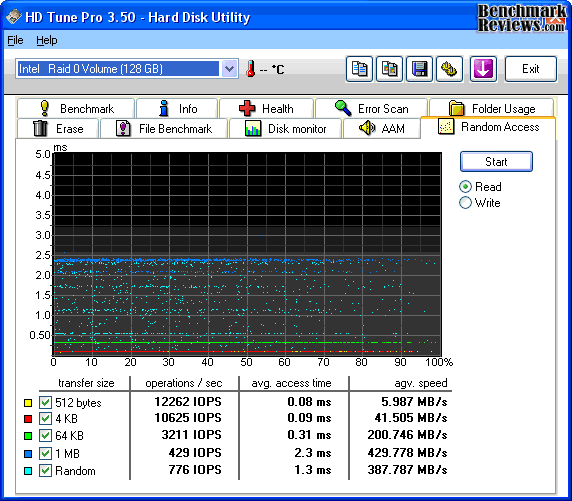The image size is (572, 501).
Task: Click the 387.787 MB/s speed value
Action: tap(407, 470)
